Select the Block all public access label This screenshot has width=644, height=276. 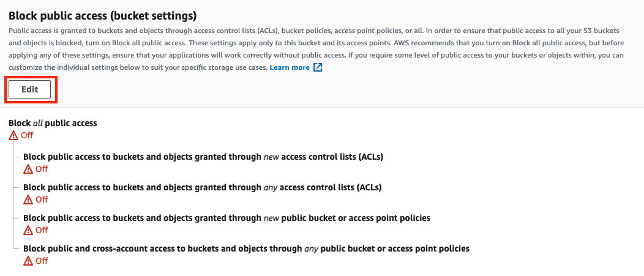[53, 123]
